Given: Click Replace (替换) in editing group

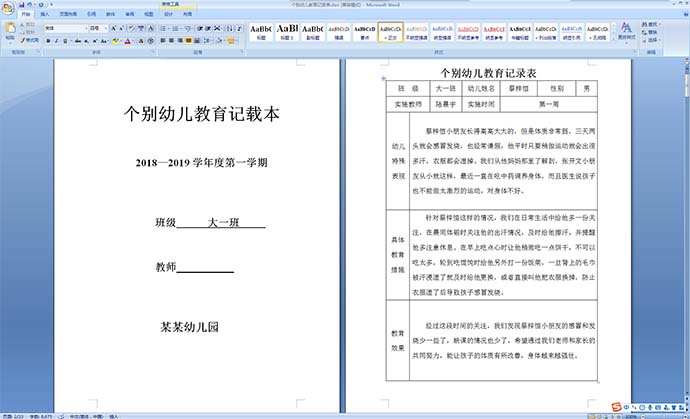Looking at the screenshot, I should coord(651,32).
